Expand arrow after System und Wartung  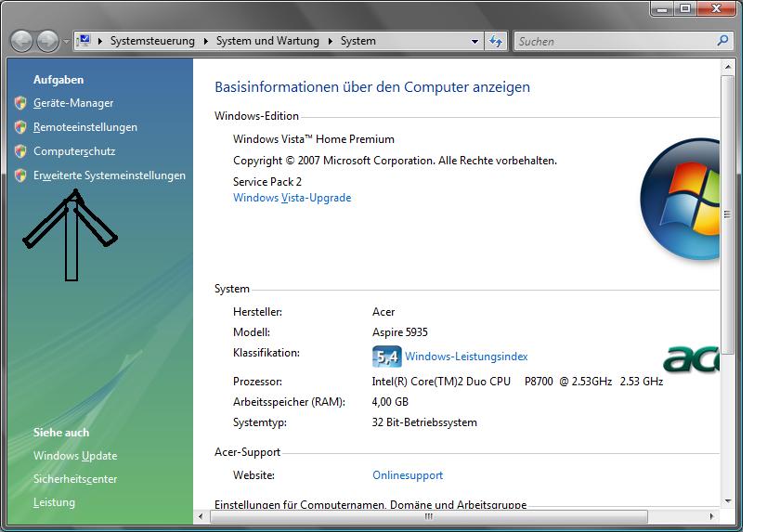click(x=330, y=41)
